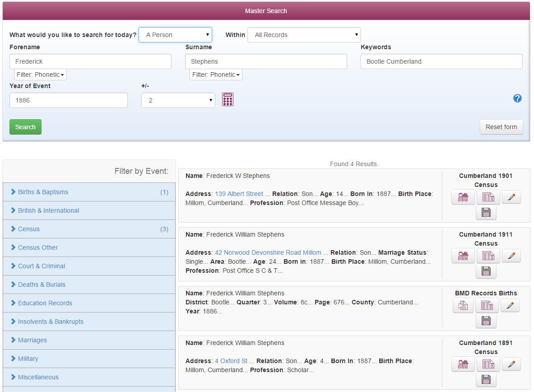This screenshot has width=534, height=392.
Task: Click the document icon on BMD Records Births result
Action: tap(463, 305)
